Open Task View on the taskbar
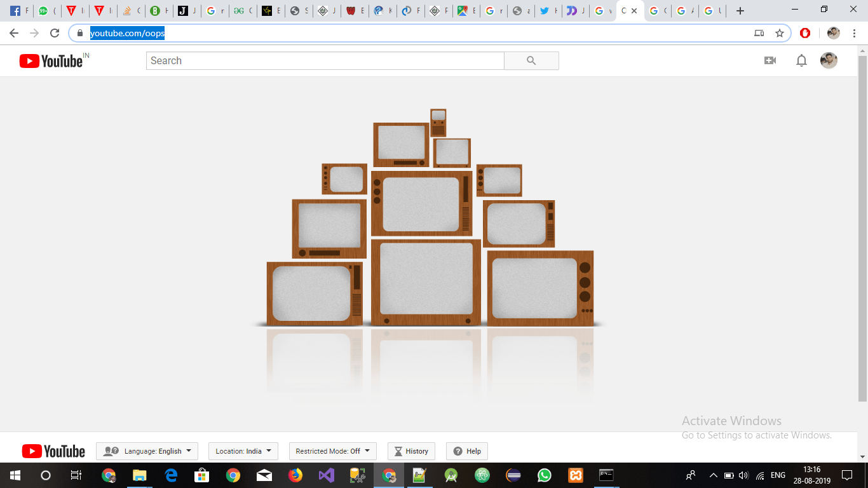868x488 pixels. pos(76,475)
